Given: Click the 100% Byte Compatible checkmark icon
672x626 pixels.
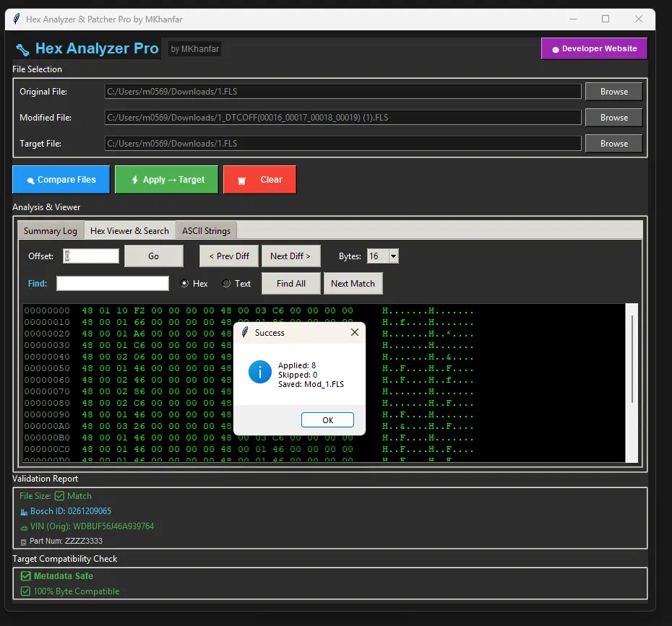Looking at the screenshot, I should coord(26,591).
